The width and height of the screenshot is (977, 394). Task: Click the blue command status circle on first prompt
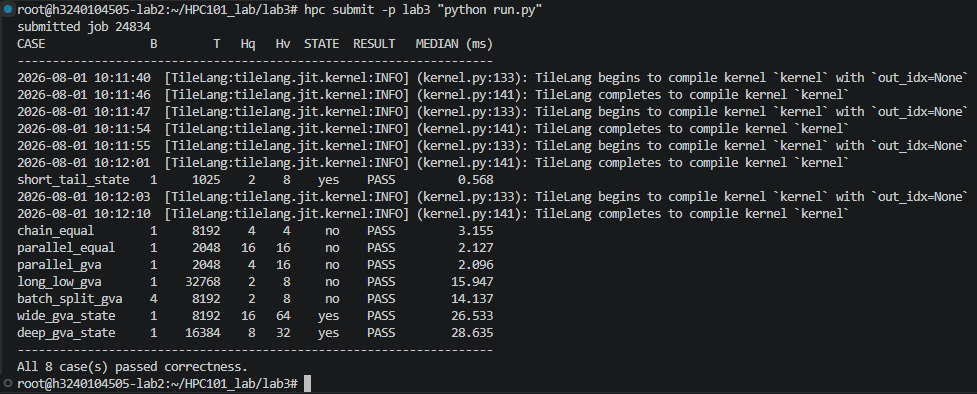[8, 10]
